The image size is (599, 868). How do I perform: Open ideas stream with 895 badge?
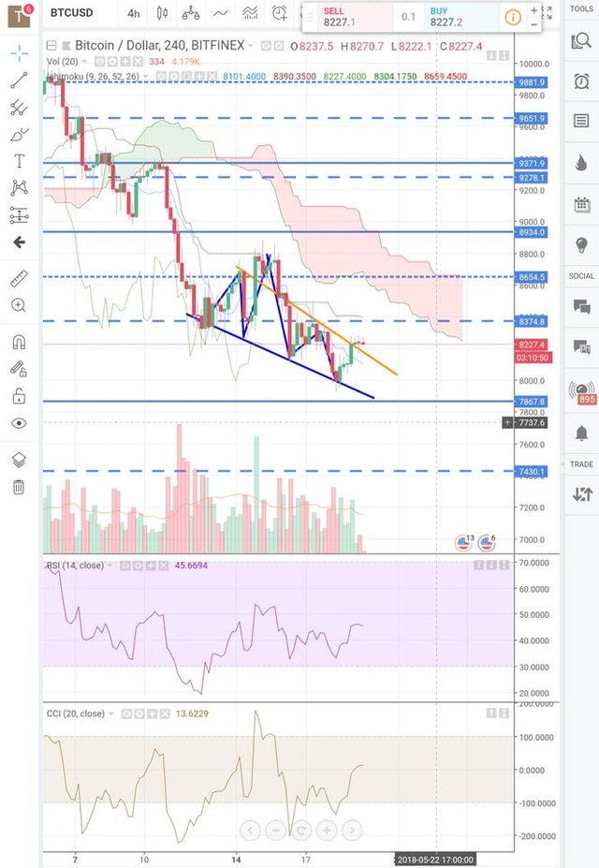tap(582, 392)
